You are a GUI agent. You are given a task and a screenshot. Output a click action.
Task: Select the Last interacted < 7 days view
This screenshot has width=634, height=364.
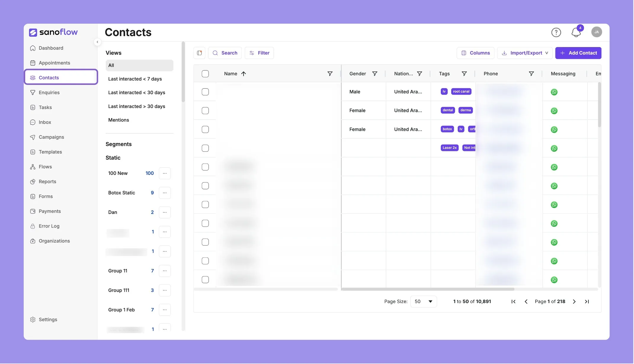click(x=139, y=79)
